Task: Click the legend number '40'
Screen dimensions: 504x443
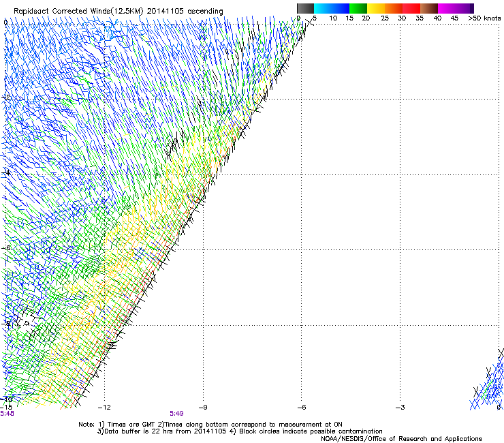Action: coord(437,18)
